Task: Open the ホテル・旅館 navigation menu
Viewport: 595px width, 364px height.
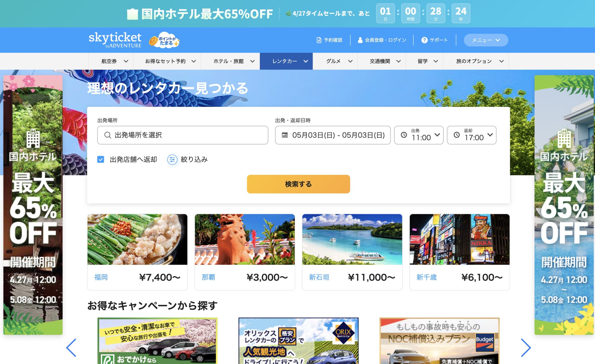Action: coord(230,61)
